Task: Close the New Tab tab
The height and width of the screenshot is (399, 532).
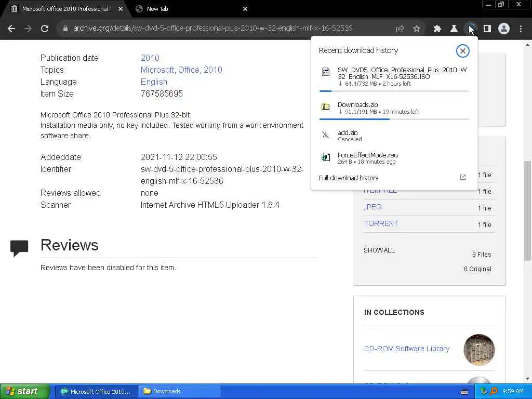Action: (245, 9)
